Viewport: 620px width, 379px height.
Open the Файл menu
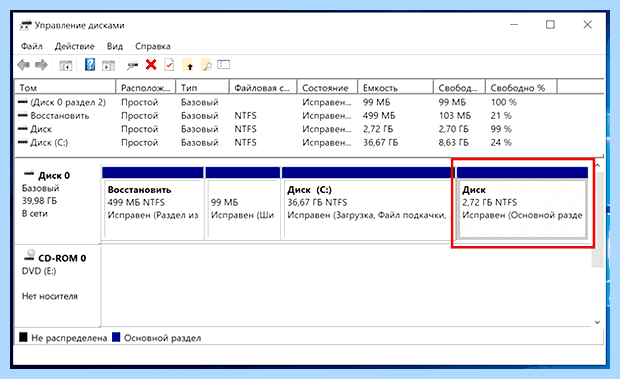pyautogui.click(x=32, y=46)
